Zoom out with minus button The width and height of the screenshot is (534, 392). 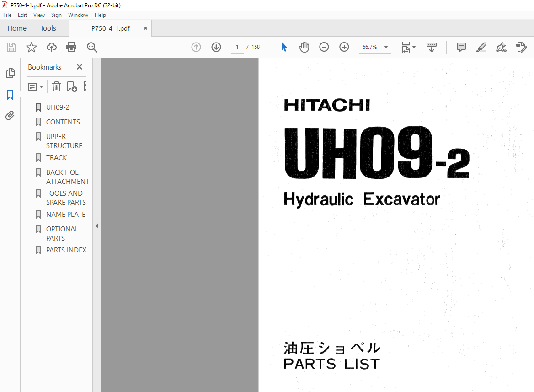(324, 47)
